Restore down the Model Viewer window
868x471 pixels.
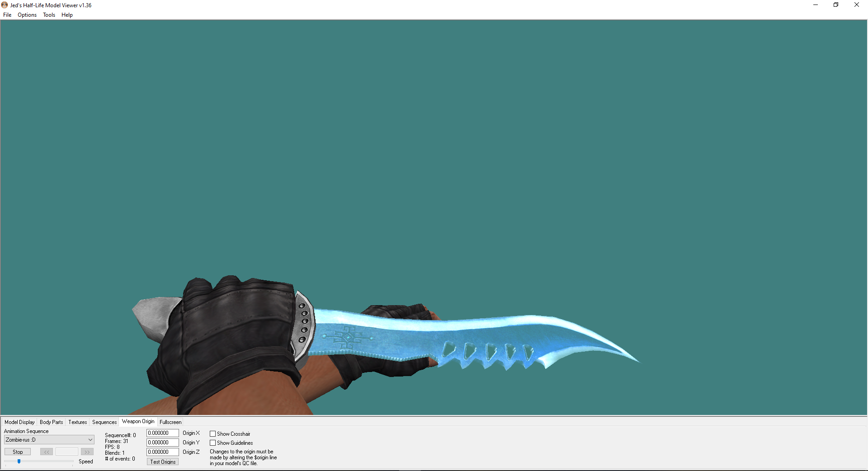836,5
